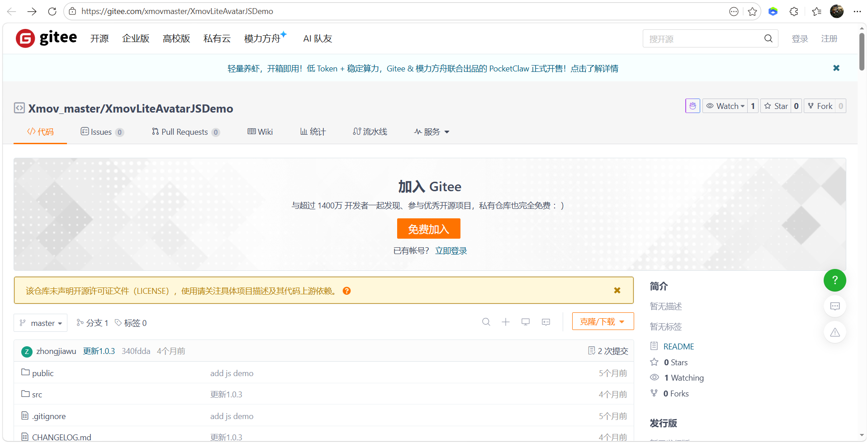The height and width of the screenshot is (443, 868).
Task: Open the AI 队友 navigation item
Action: coord(318,38)
